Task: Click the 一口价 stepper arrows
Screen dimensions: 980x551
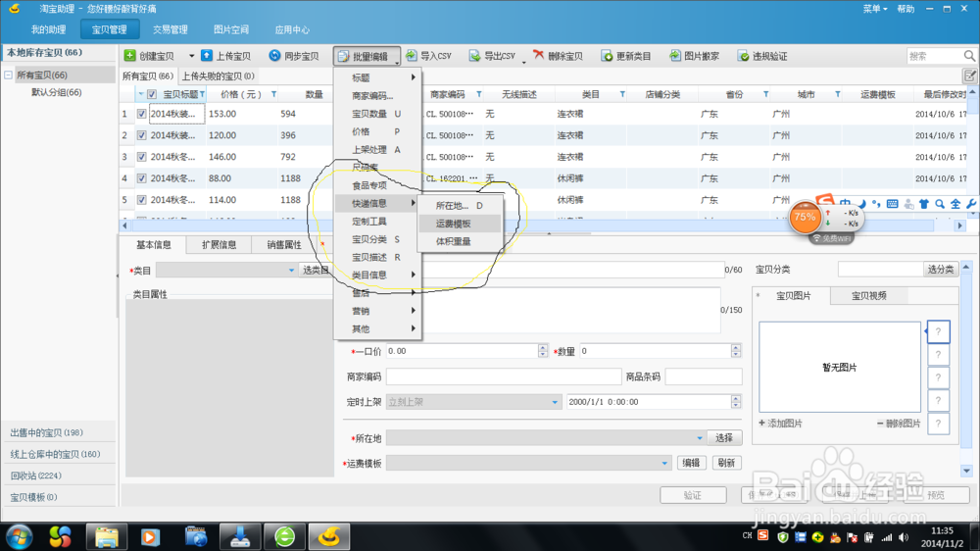Action: click(x=543, y=352)
